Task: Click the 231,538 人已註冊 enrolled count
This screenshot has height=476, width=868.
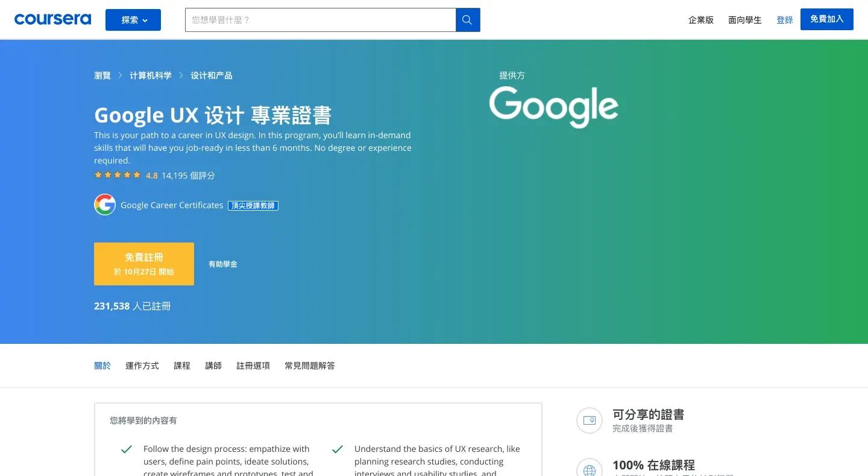Action: point(133,306)
